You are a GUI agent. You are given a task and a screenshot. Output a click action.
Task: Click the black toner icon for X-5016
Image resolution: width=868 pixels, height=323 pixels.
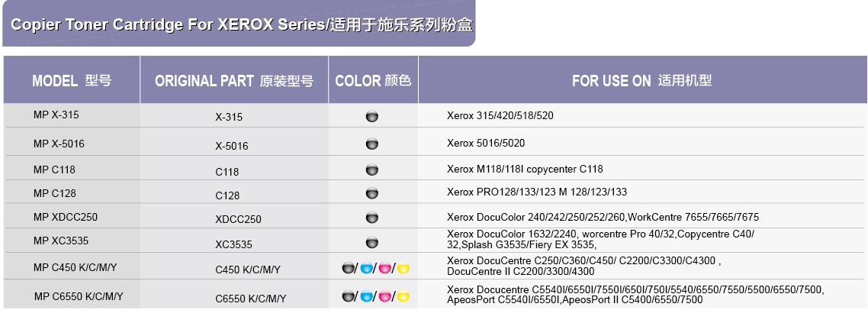(x=372, y=144)
